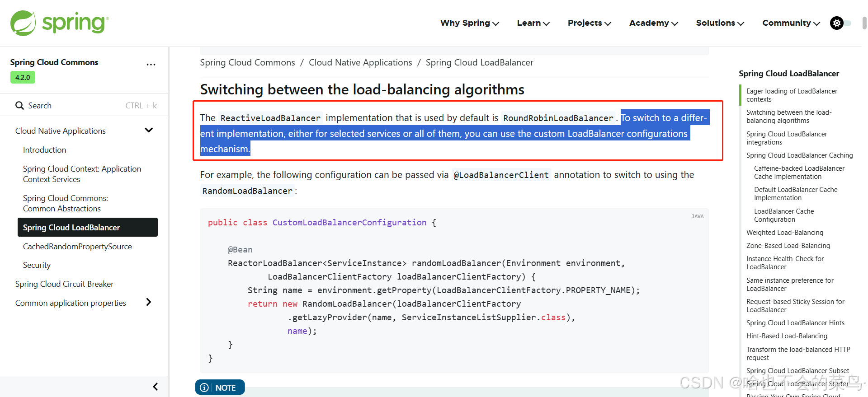Go to Transform the load-balanced HTTP request

click(x=798, y=354)
